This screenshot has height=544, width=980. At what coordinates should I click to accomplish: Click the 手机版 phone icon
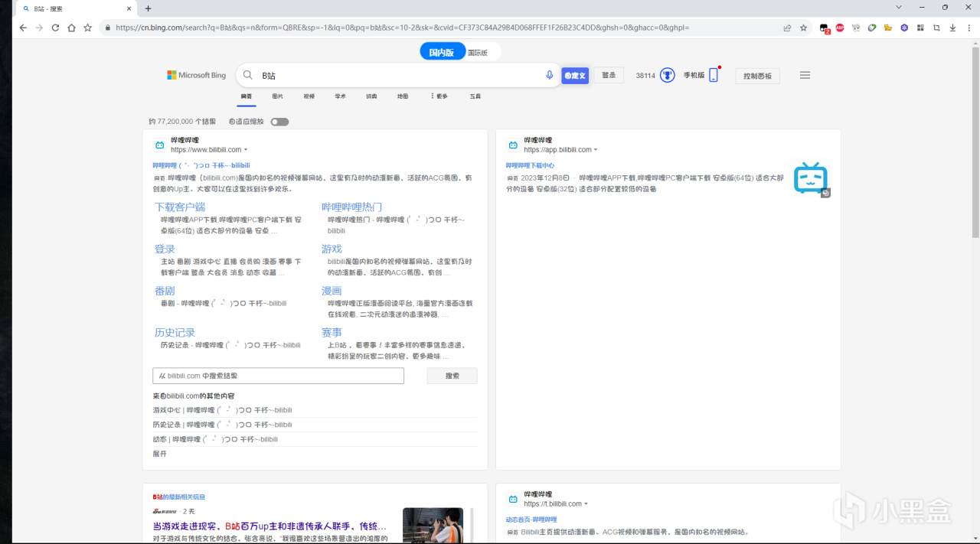coord(714,75)
